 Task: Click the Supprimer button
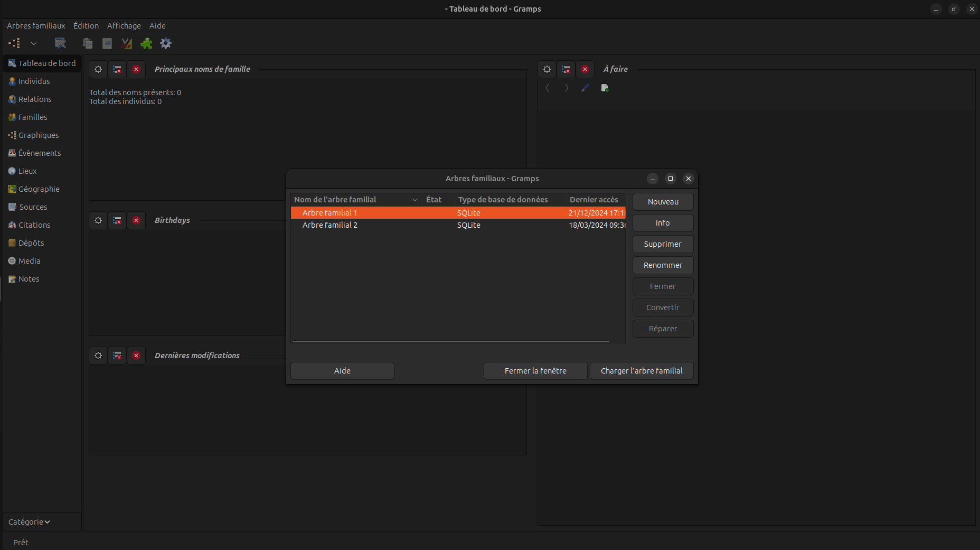663,244
